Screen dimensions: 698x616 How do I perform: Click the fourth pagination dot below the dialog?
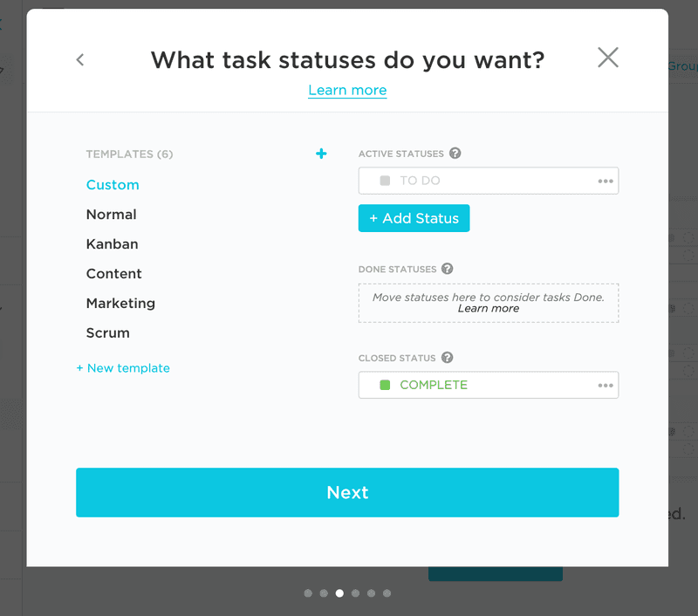point(355,592)
